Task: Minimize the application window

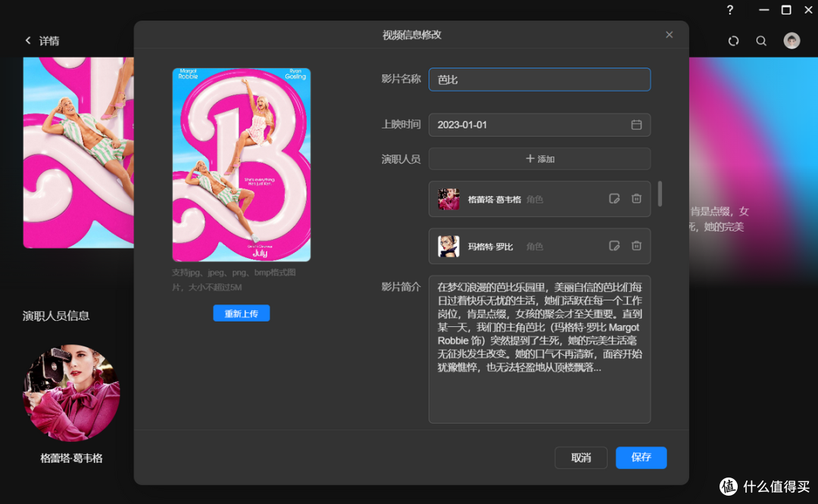Action: pos(763,10)
